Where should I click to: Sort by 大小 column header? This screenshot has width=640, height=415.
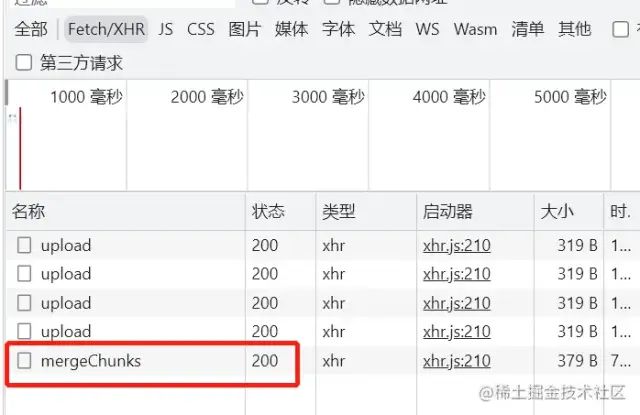[x=569, y=212]
